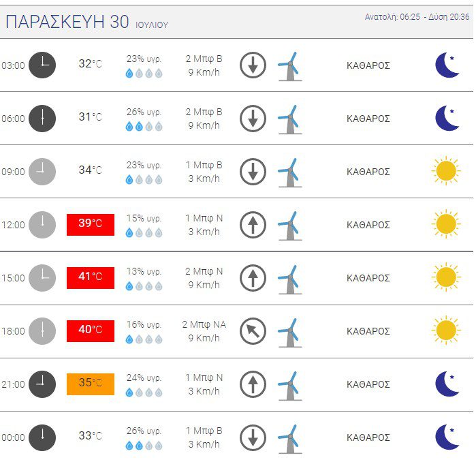Click the 21:00 clock icon
Image resolution: width=476 pixels, height=464 pixels.
[42, 384]
